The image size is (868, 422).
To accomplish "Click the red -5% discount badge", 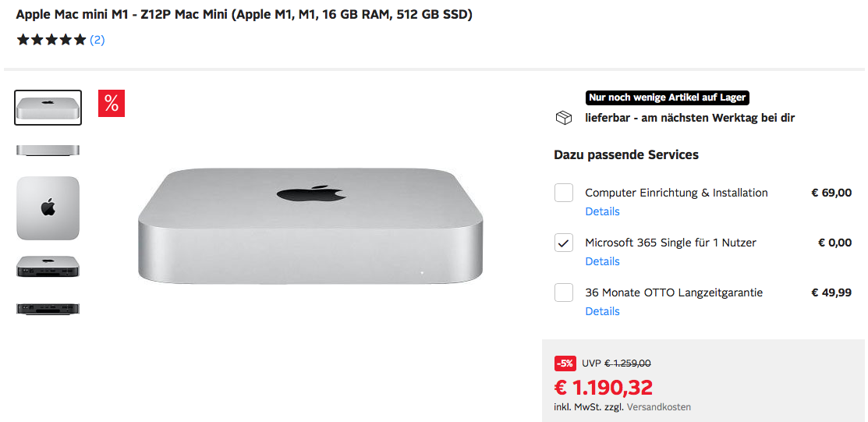I will 565,363.
